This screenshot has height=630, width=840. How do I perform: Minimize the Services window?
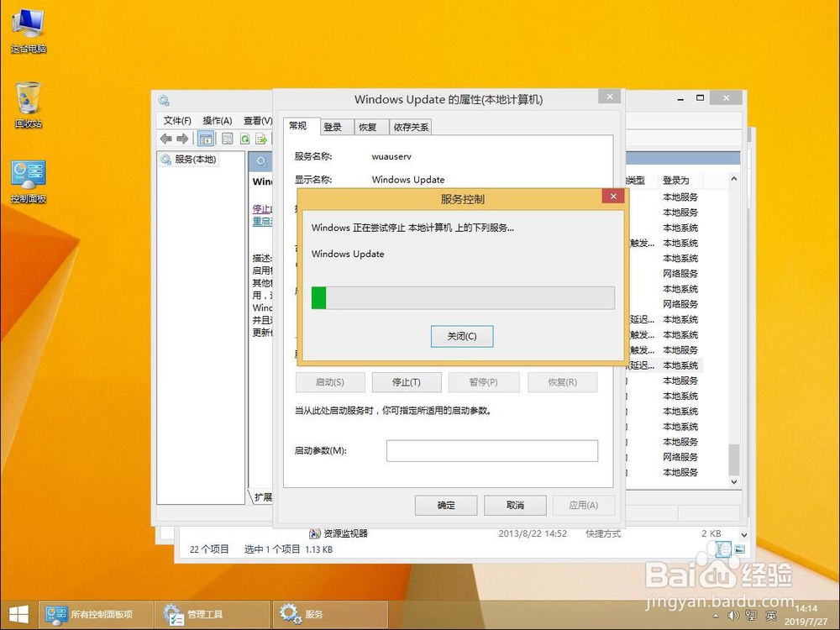point(680,98)
